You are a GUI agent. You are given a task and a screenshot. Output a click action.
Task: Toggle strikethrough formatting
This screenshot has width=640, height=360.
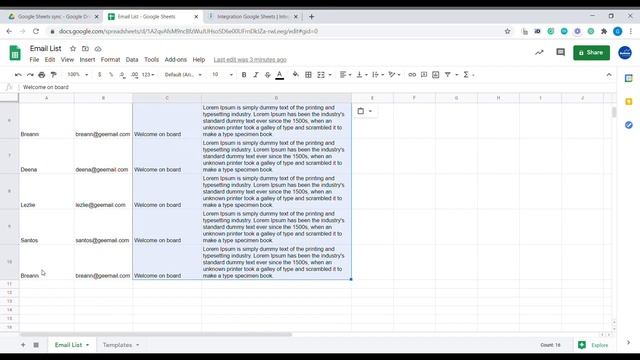(267, 75)
